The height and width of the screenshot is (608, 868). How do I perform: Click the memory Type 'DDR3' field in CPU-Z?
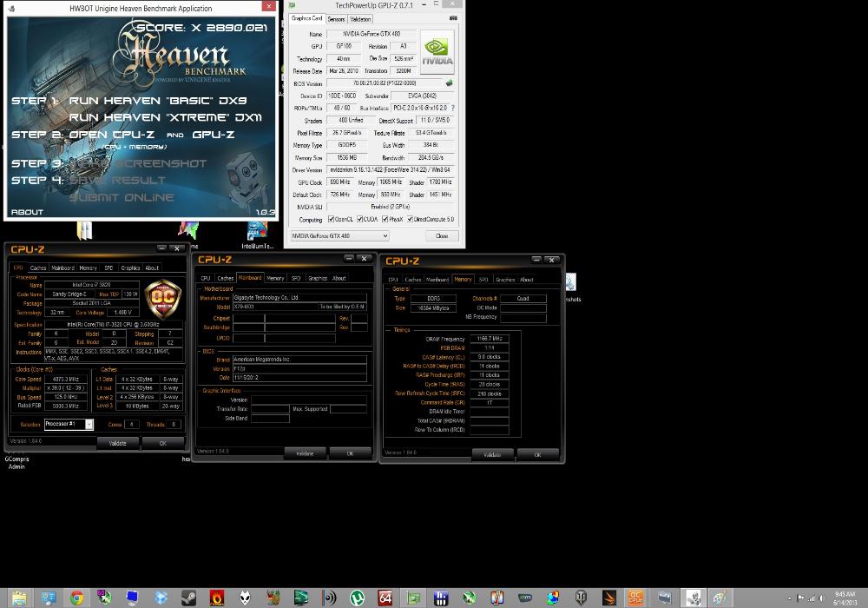pos(433,299)
